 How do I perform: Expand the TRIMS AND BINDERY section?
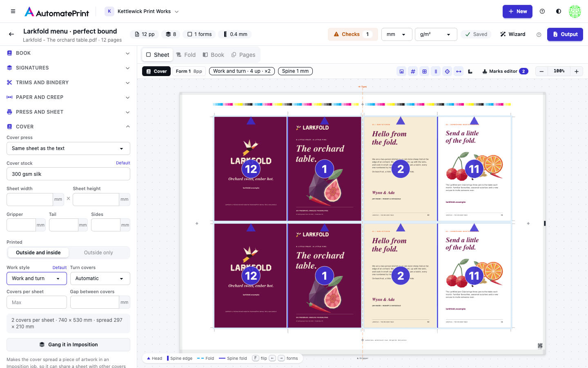click(x=68, y=83)
